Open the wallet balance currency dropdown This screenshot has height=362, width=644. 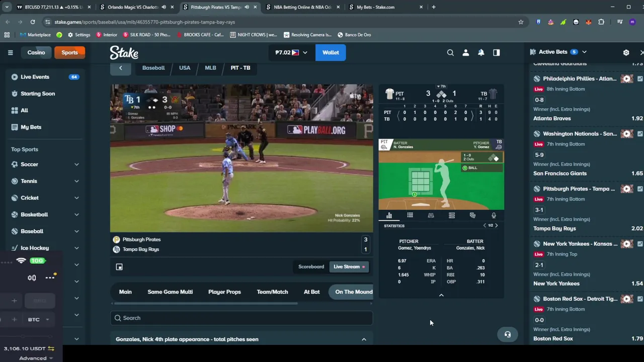click(x=291, y=52)
